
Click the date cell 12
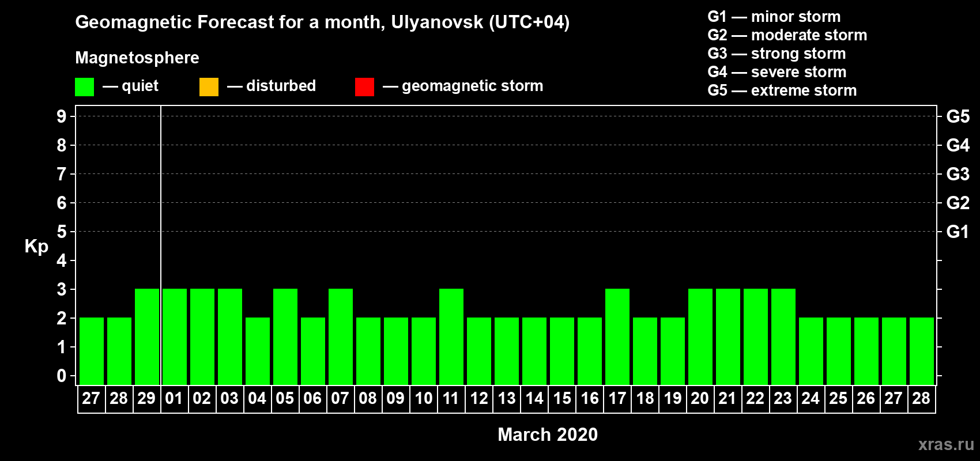point(479,399)
